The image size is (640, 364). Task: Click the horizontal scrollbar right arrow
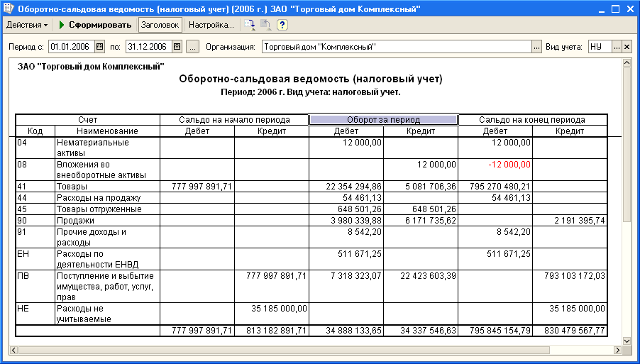click(x=617, y=350)
